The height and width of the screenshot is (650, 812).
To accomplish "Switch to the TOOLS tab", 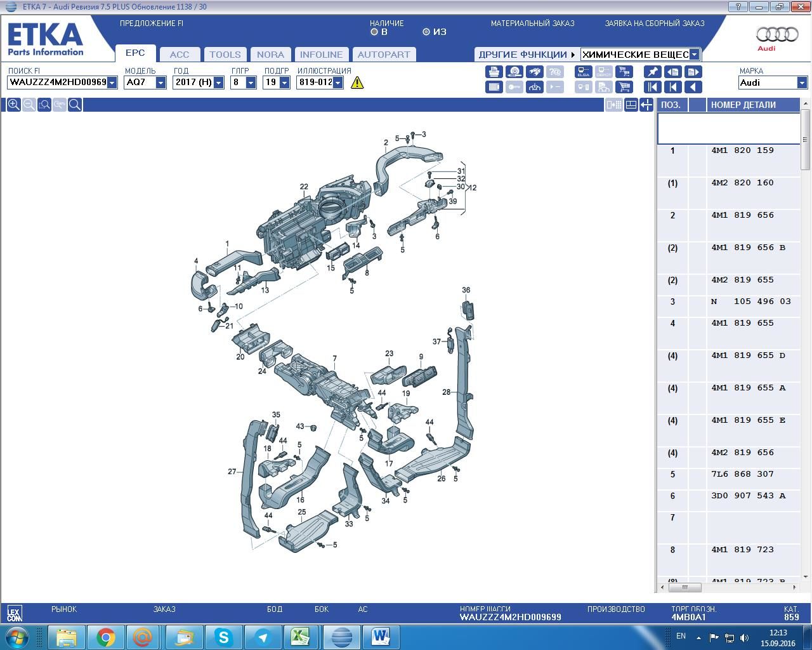I will [x=225, y=55].
